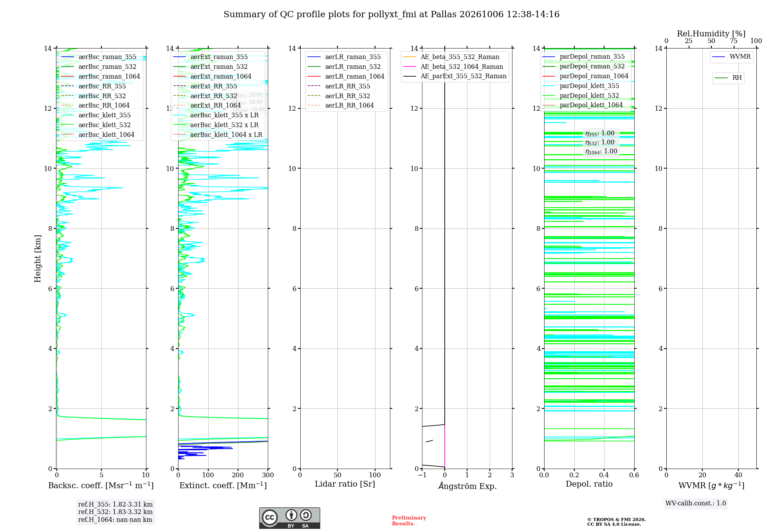Click legend entry parDepol_raman_1064
The width and height of the screenshot is (783, 532).
tap(594, 76)
